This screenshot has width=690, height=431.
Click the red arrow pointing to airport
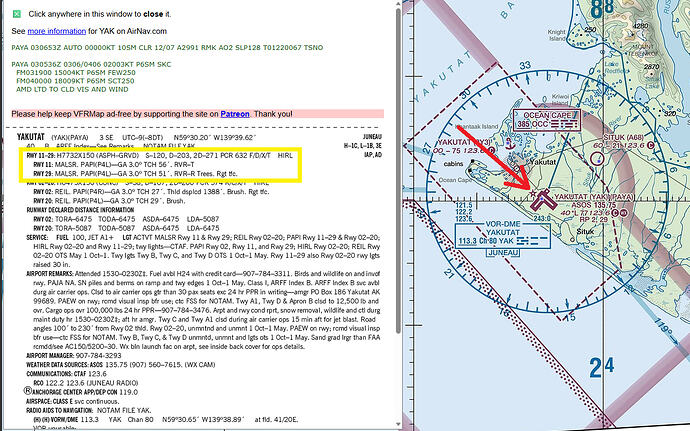[x=495, y=157]
